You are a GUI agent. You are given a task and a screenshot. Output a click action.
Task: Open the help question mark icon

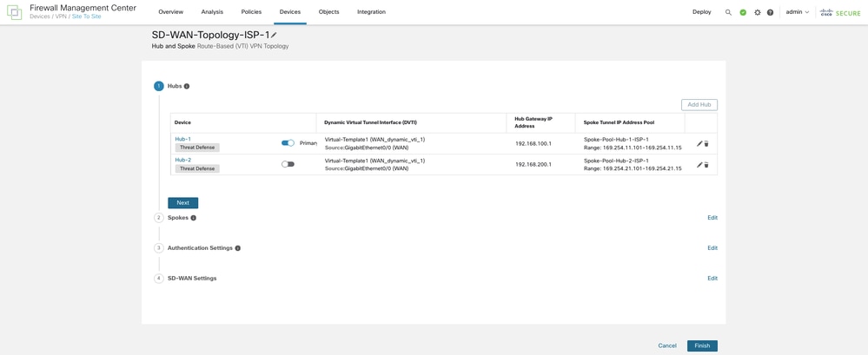[x=770, y=12]
